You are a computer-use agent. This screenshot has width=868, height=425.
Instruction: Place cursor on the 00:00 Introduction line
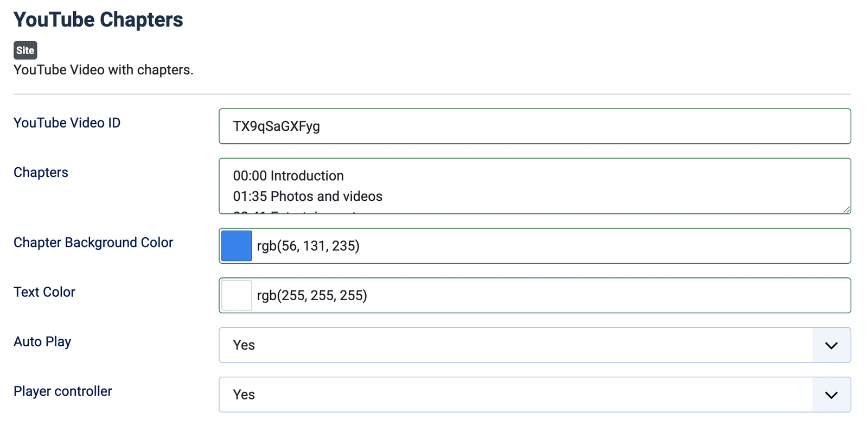tap(289, 176)
